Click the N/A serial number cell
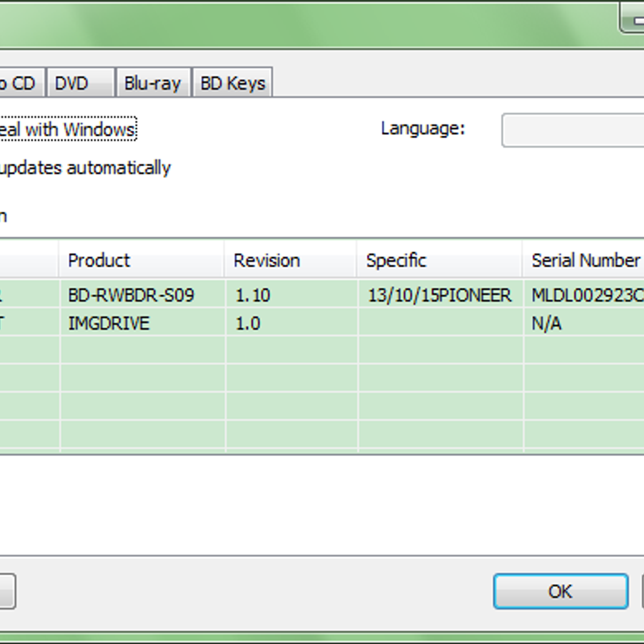The image size is (644, 644). tap(546, 324)
